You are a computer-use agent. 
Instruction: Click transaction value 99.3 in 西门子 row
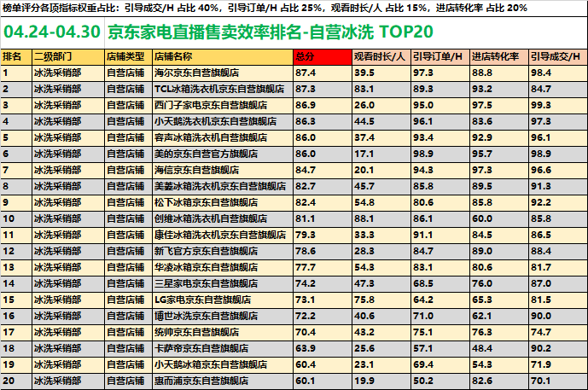[558, 105]
